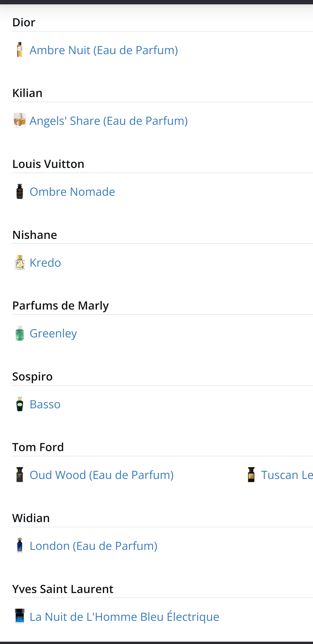Click the Ombre Nomade black bottle icon

tap(20, 191)
